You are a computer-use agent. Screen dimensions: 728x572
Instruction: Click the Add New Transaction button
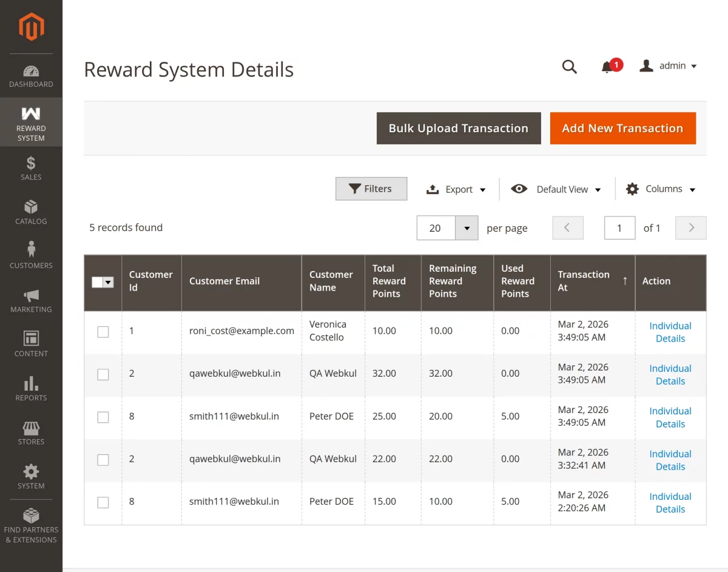click(x=622, y=128)
